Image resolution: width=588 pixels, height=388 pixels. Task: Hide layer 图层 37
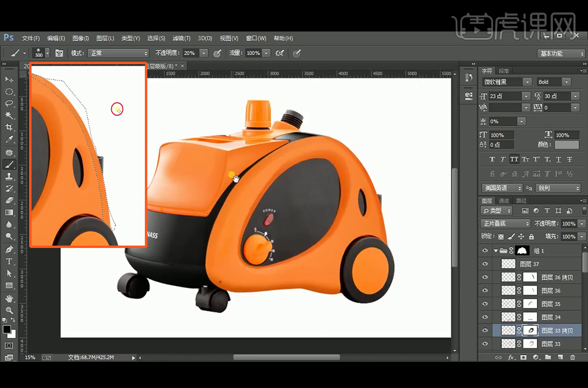click(x=485, y=264)
